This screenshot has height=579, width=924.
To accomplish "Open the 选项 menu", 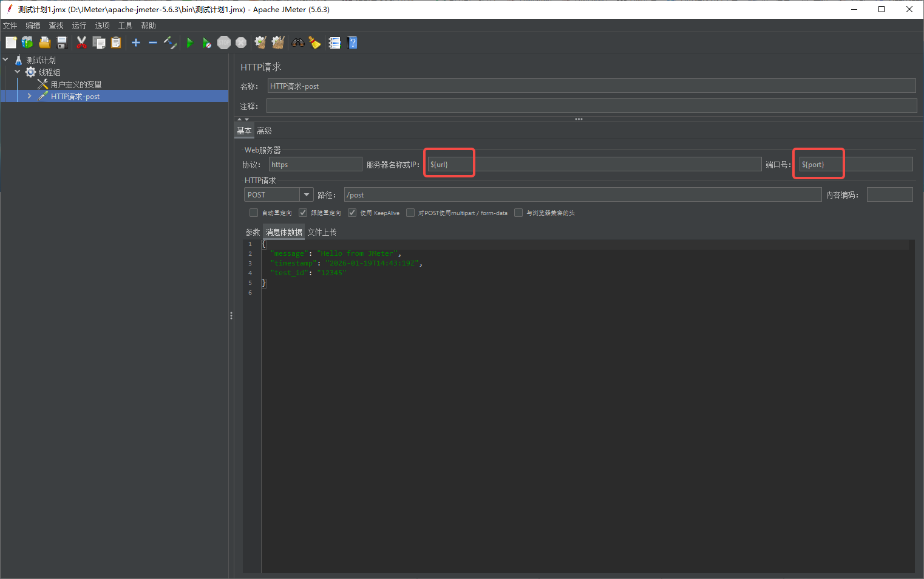I will click(102, 26).
